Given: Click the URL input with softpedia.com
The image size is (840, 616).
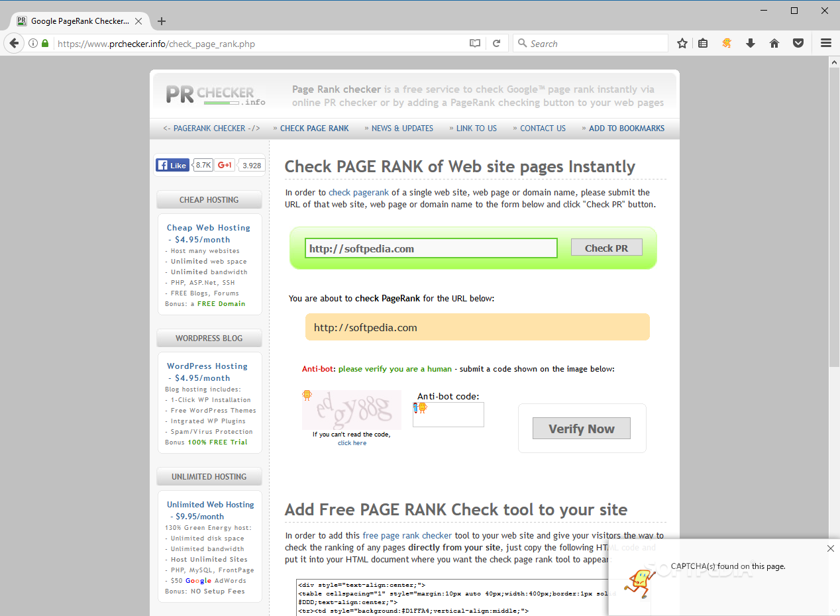Looking at the screenshot, I should (431, 248).
